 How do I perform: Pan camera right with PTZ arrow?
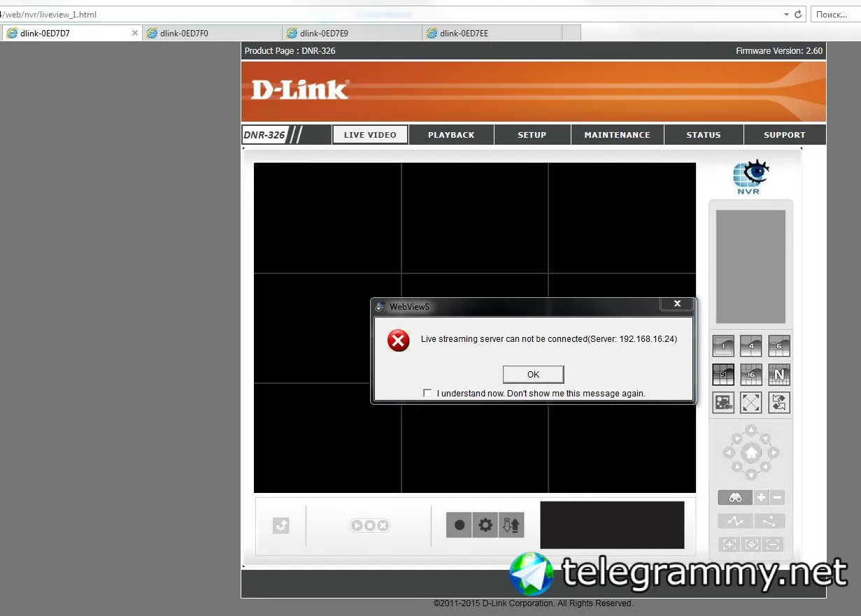pyautogui.click(x=774, y=453)
